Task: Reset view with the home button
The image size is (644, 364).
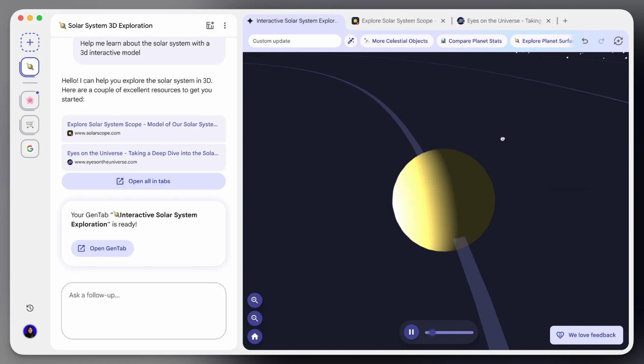Action: (255, 337)
